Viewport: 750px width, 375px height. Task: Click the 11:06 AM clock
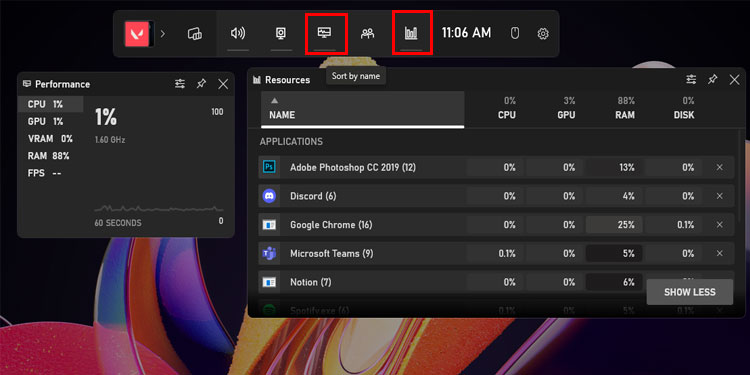466,33
